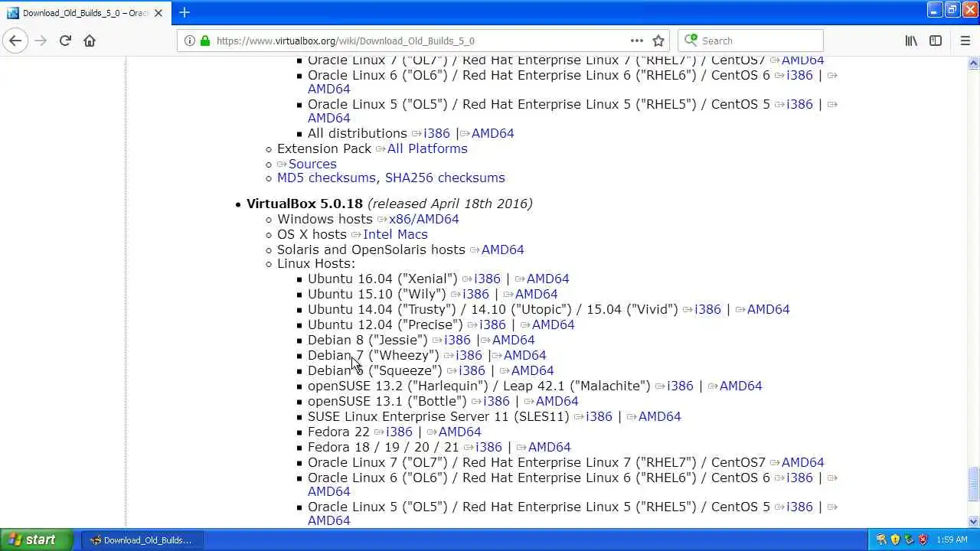The height and width of the screenshot is (551, 980).
Task: Open Fedora 22 AMD64 link
Action: [x=459, y=432]
